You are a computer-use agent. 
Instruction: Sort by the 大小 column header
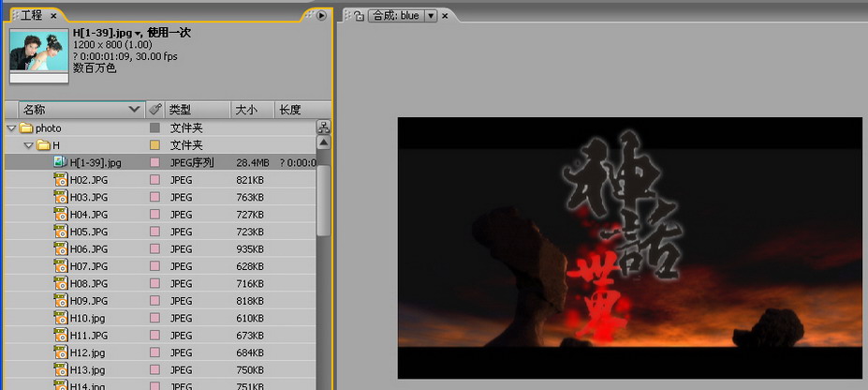(x=253, y=110)
